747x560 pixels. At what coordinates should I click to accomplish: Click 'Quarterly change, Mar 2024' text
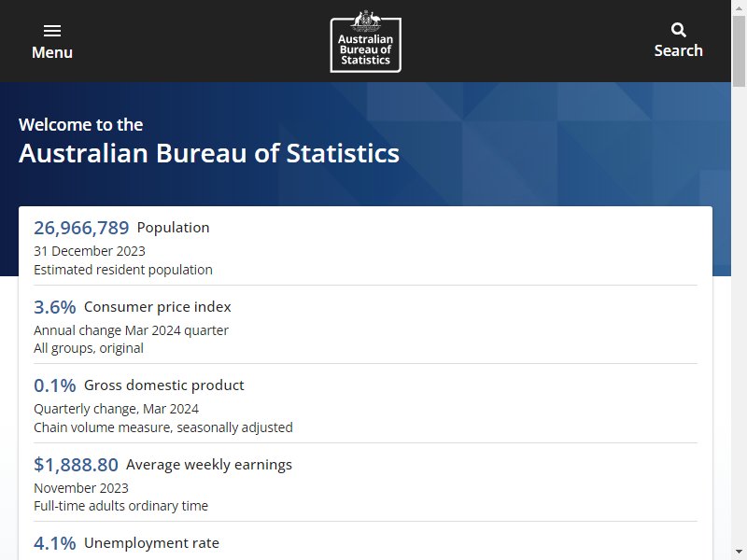click(x=116, y=409)
